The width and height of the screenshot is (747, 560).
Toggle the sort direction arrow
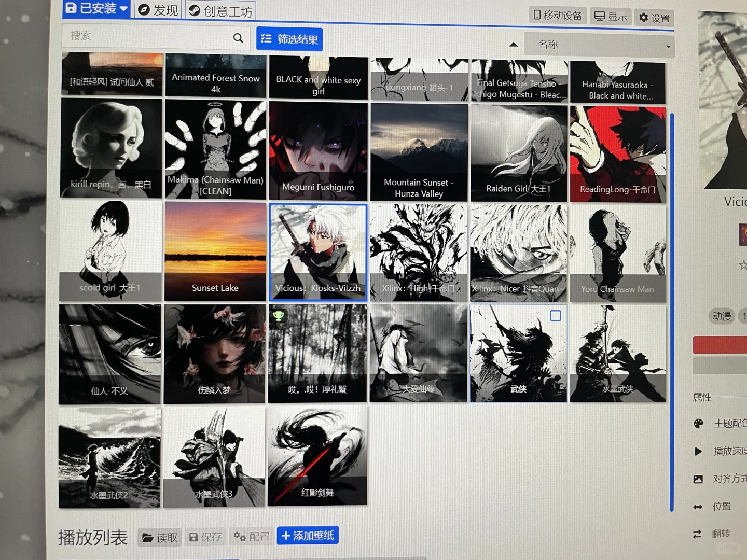(514, 45)
